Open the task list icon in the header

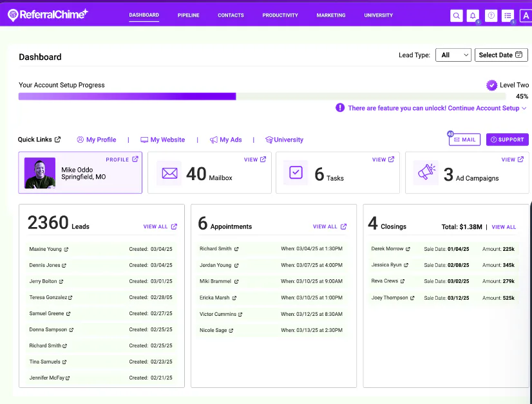click(x=508, y=15)
